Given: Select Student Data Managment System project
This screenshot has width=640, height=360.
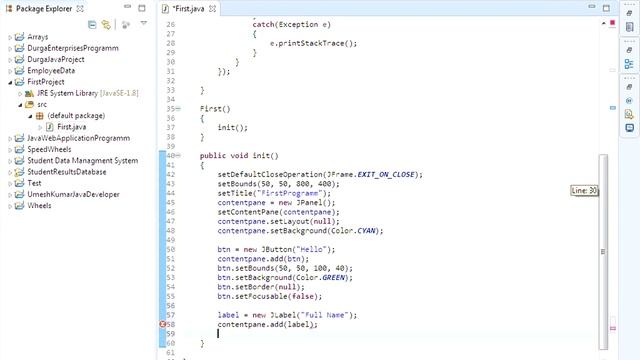Looking at the screenshot, I should pyautogui.click(x=82, y=161).
